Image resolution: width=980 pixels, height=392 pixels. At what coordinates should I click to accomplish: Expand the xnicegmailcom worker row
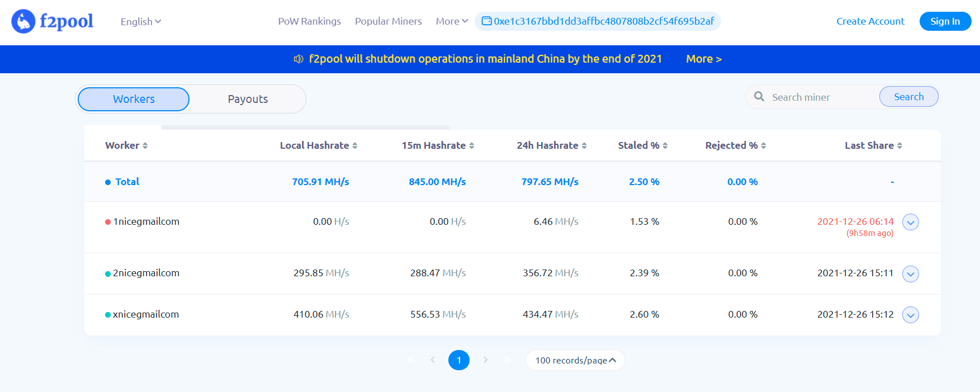coord(910,315)
